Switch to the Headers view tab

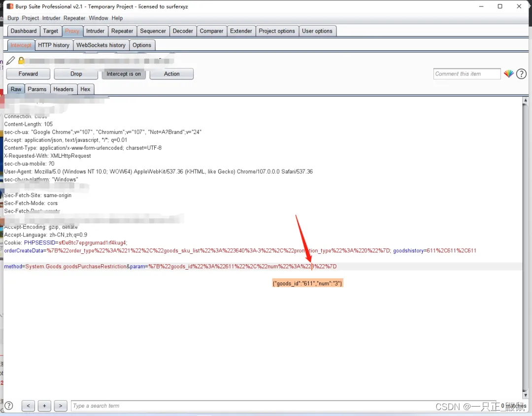64,89
